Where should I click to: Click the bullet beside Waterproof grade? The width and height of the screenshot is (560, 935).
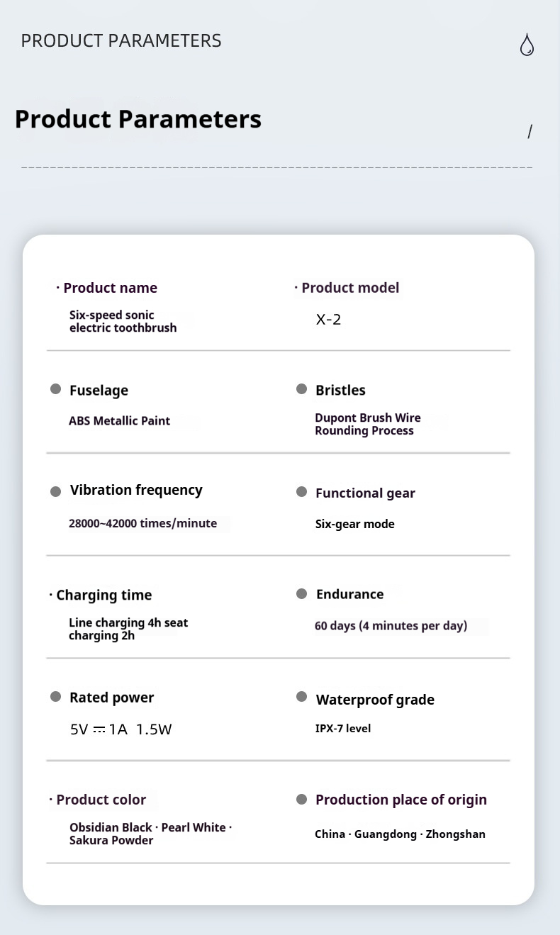point(302,698)
